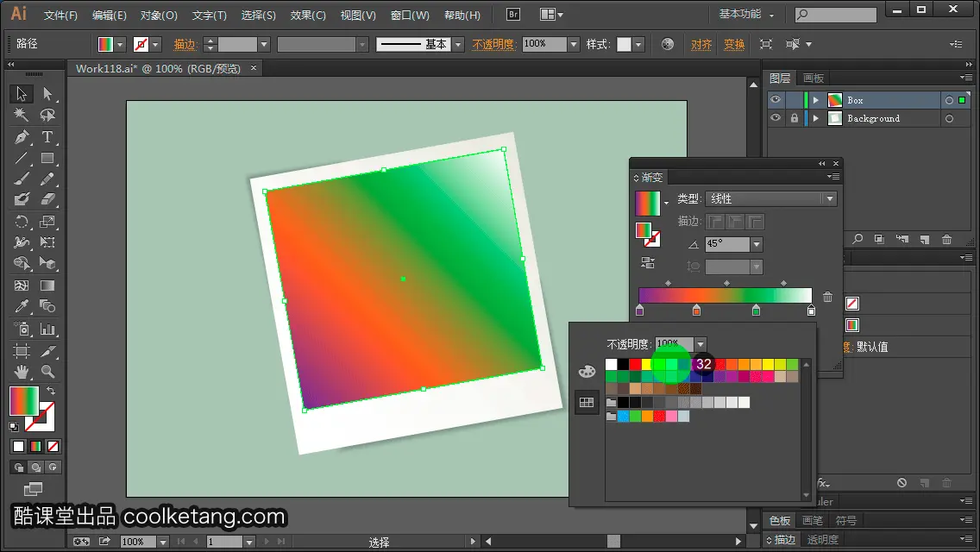This screenshot has height=552, width=980.
Task: Set fill to Gradient mode button
Action: pos(35,447)
